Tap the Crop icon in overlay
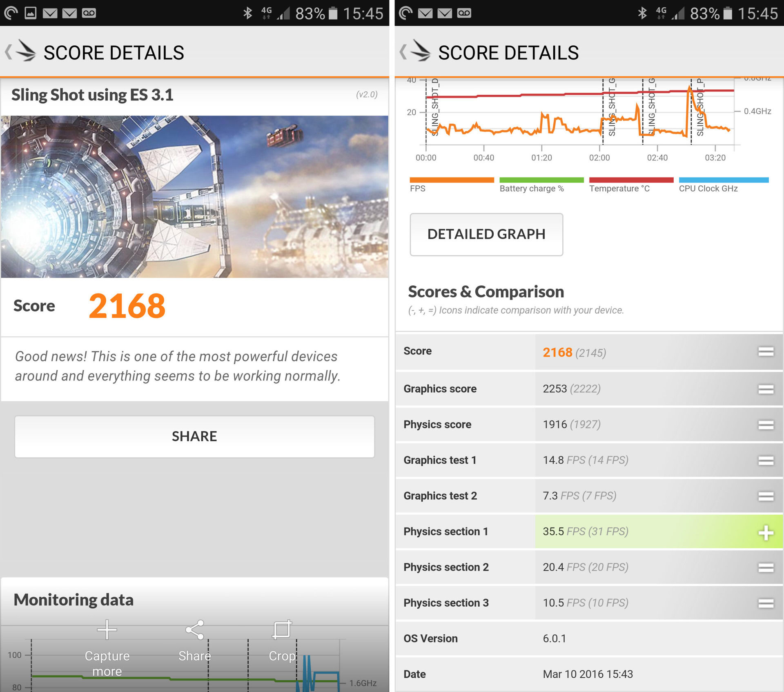The image size is (784, 692). pyautogui.click(x=282, y=630)
